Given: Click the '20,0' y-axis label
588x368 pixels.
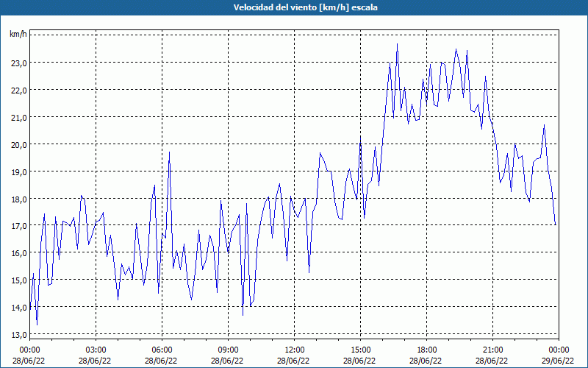Looking at the screenshot, I should [19, 144].
